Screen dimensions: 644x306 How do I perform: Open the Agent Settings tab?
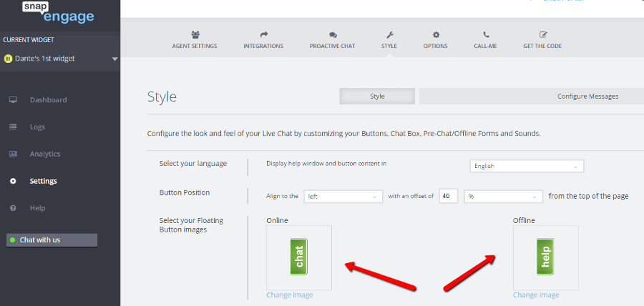[x=194, y=40]
